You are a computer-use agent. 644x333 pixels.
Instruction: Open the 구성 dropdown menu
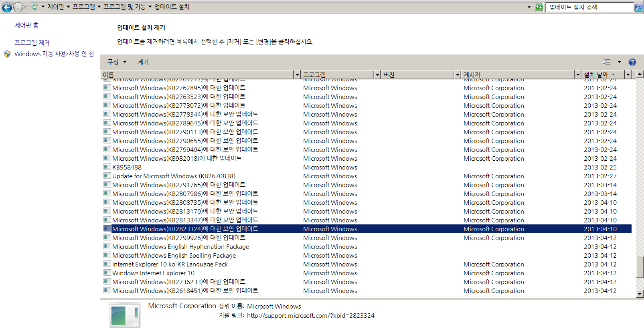click(117, 62)
